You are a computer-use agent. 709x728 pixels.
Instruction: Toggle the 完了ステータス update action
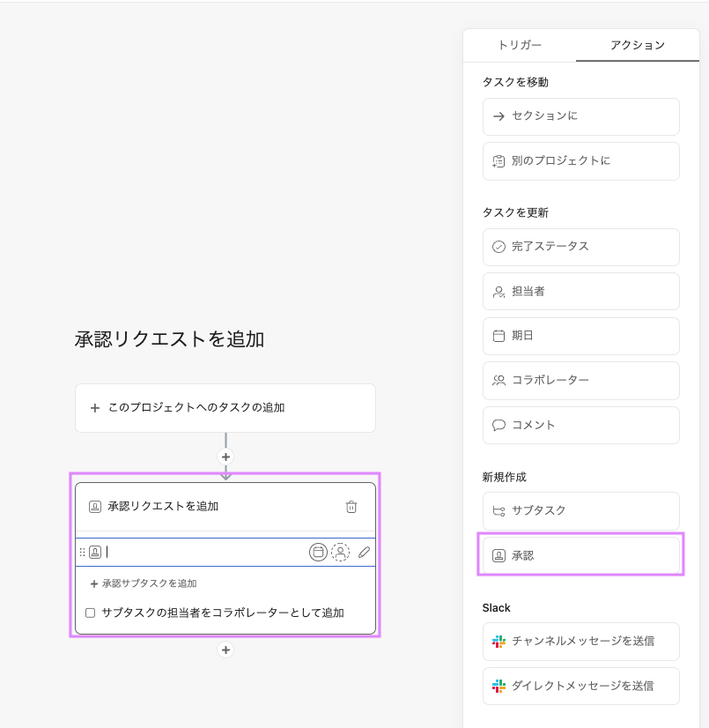point(580,248)
